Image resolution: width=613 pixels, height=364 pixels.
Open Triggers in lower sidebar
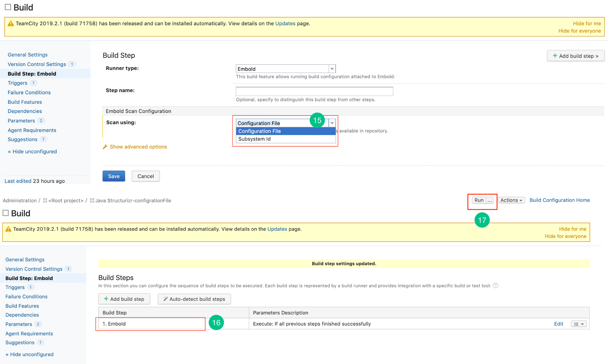(x=15, y=287)
